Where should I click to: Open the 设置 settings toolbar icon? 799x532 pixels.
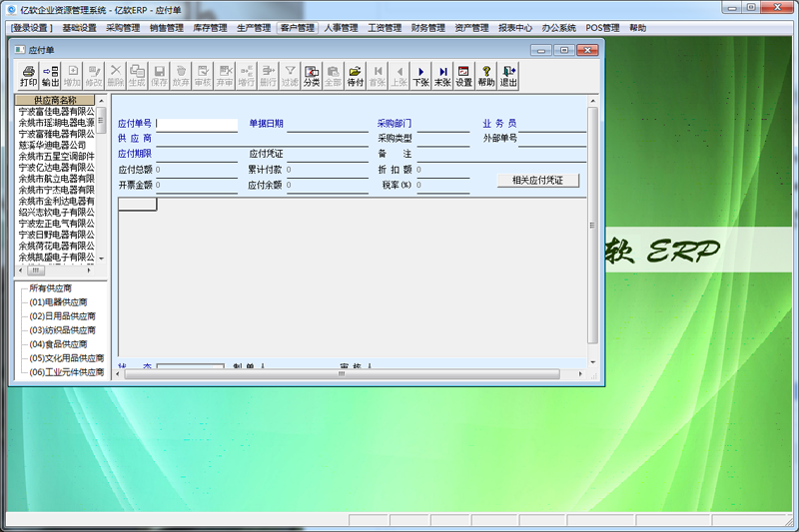[464, 76]
